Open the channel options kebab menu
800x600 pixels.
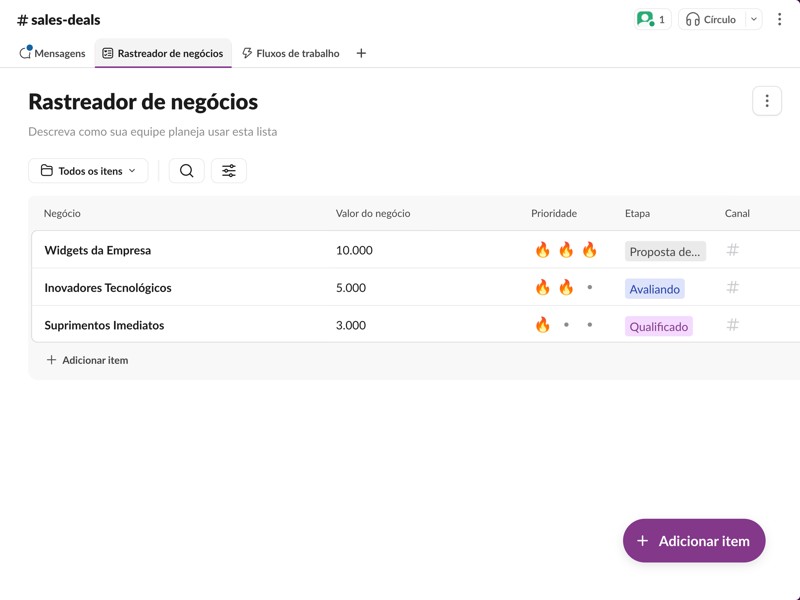779,19
